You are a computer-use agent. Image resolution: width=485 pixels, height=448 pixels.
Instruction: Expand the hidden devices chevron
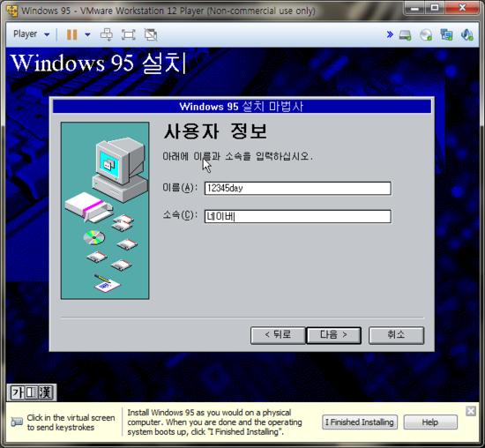[390, 34]
